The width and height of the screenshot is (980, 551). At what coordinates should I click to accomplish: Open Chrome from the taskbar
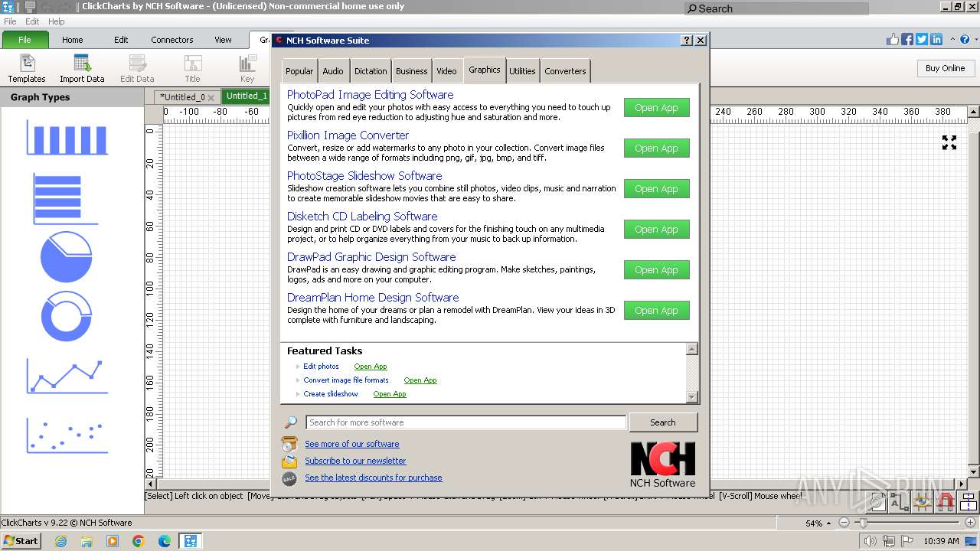tap(139, 541)
